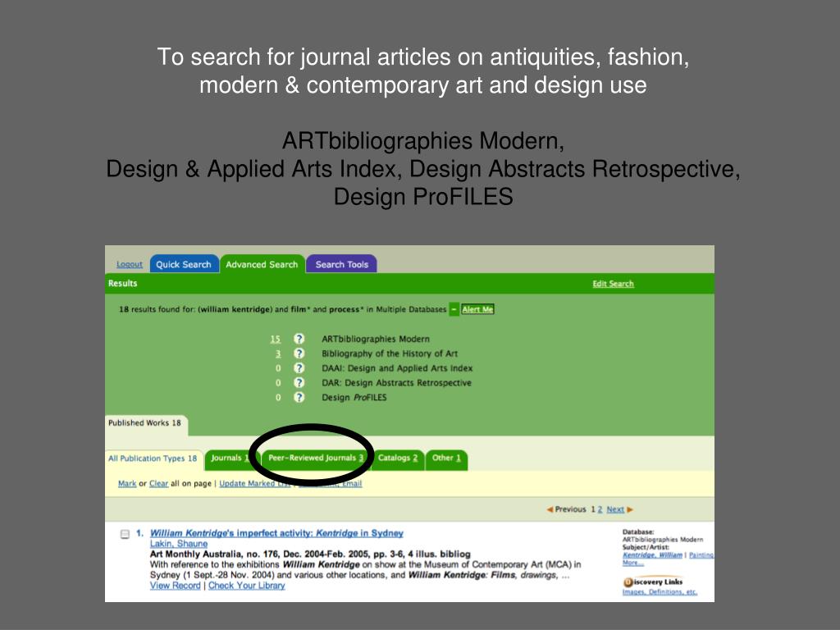
Task: Select the Published Works 18 tab
Action: click(144, 423)
